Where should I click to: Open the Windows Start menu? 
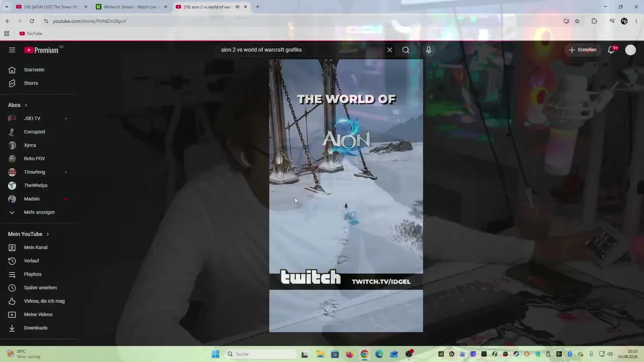coord(215,354)
